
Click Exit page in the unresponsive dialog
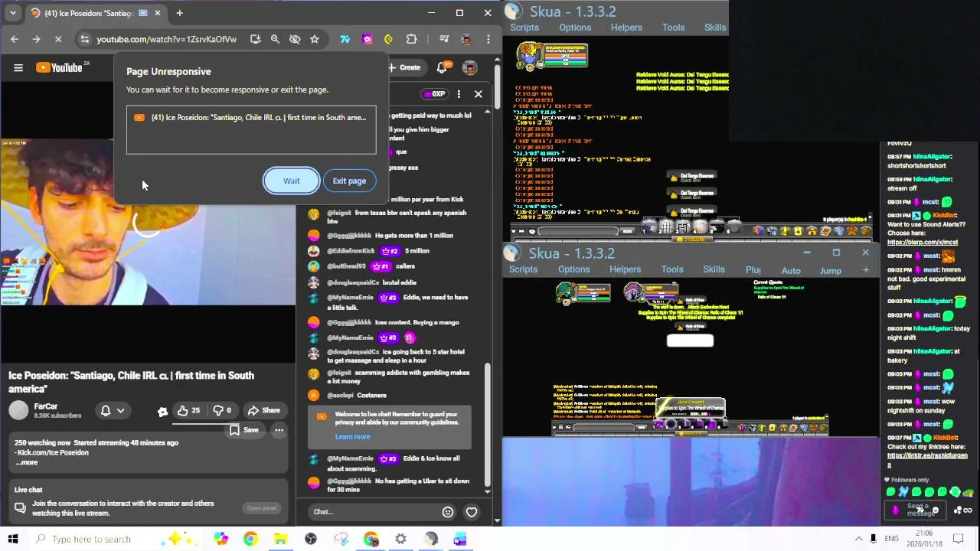[x=349, y=181]
